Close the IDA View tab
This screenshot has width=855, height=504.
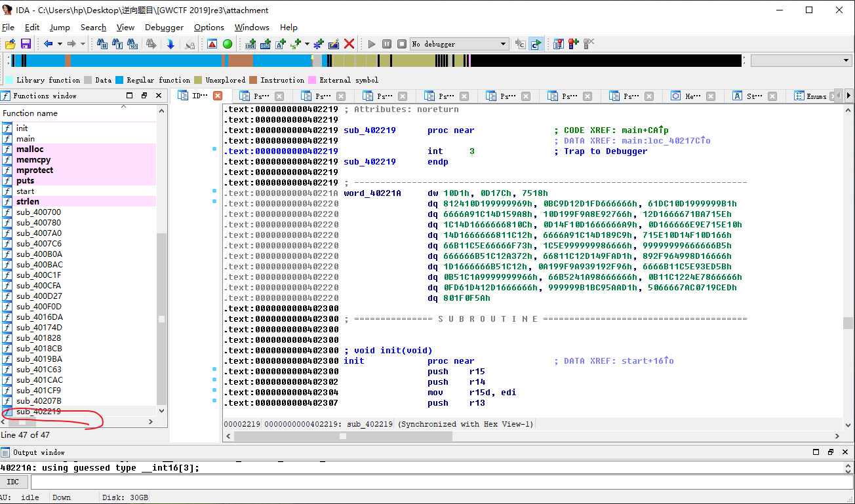(218, 96)
